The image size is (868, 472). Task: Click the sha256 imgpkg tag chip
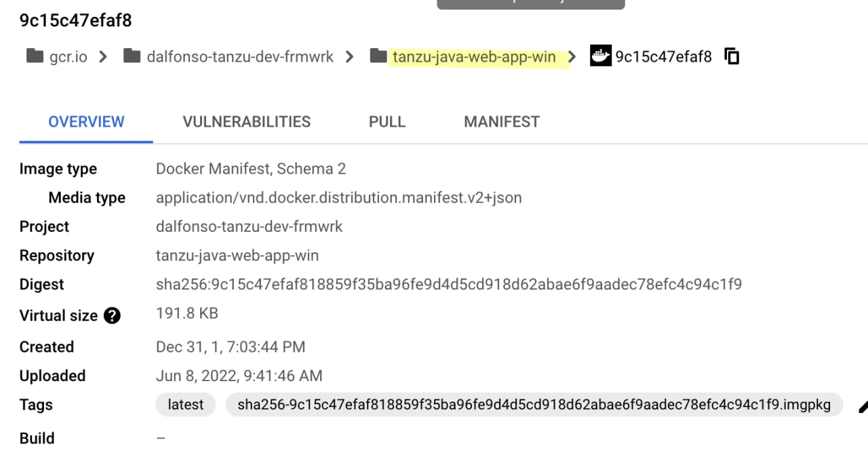tap(534, 405)
